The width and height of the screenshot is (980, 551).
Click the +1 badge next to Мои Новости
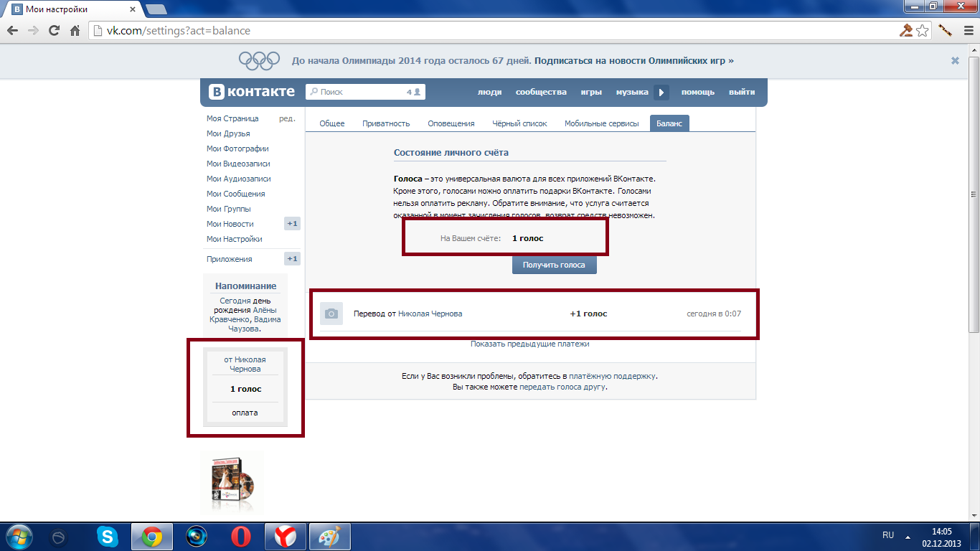coord(292,224)
